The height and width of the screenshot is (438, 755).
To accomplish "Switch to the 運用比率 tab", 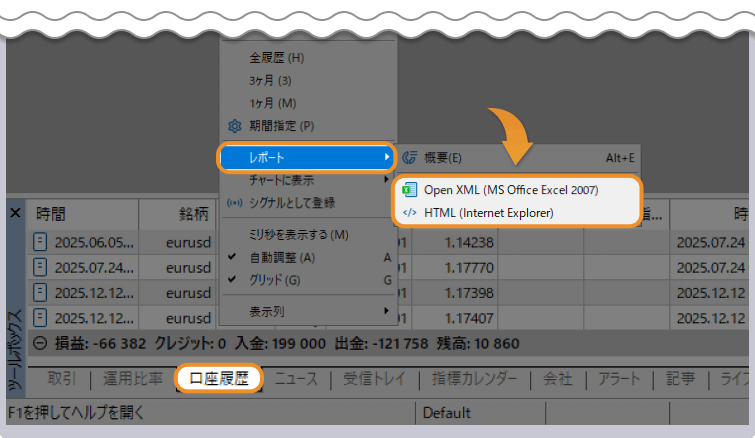I will (x=132, y=379).
